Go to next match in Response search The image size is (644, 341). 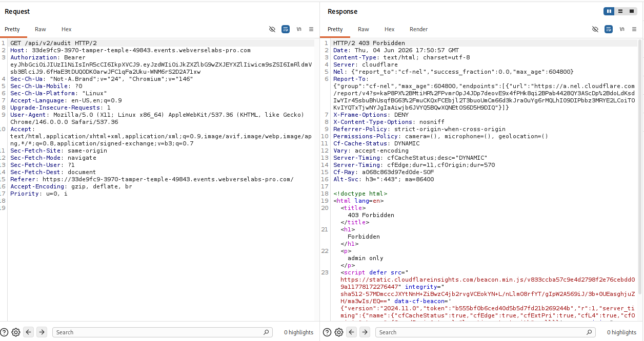coord(365,332)
